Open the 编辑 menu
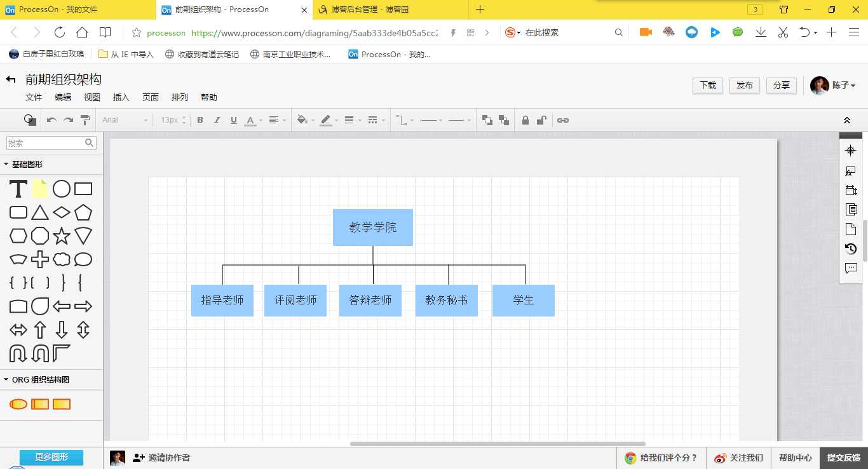This screenshot has height=469, width=868. point(63,97)
